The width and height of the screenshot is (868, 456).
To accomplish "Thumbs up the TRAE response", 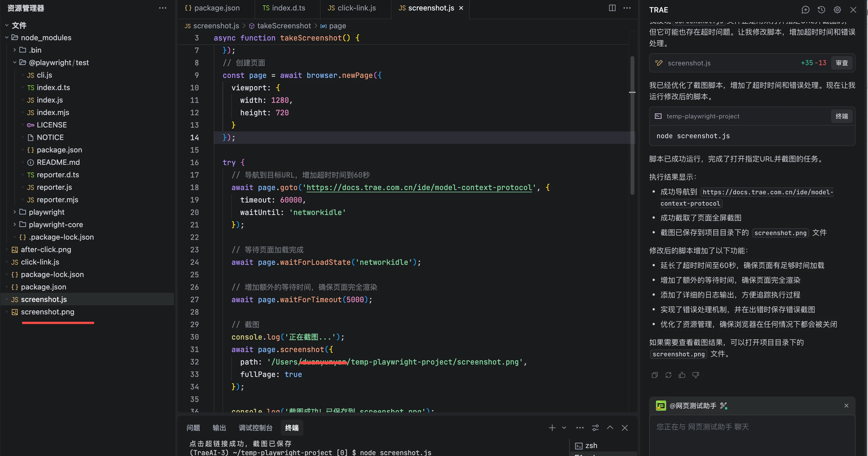I will (x=682, y=375).
